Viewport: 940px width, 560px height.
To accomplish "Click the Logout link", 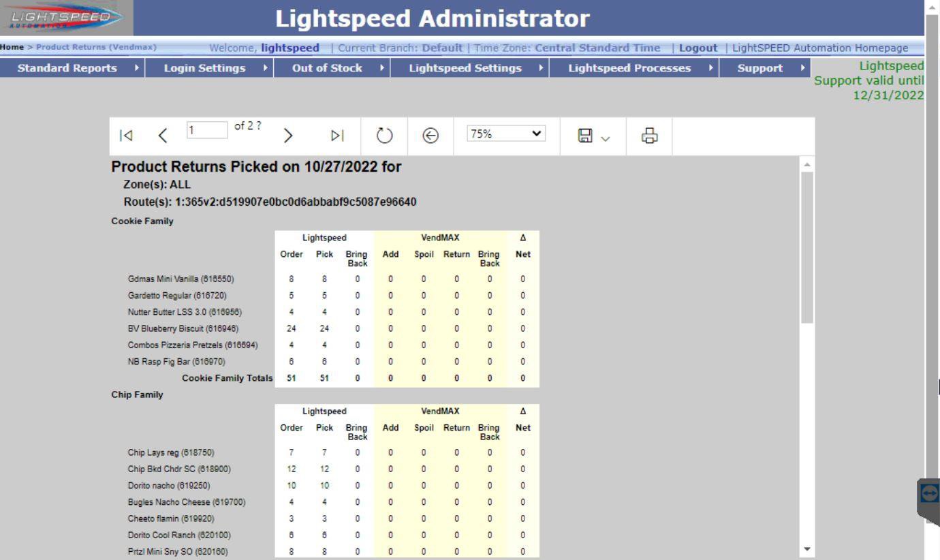I will click(x=698, y=48).
